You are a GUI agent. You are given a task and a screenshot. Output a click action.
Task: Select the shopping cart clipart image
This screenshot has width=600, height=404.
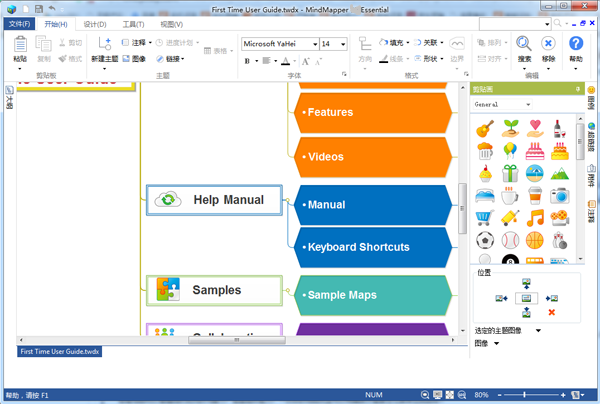485,218
